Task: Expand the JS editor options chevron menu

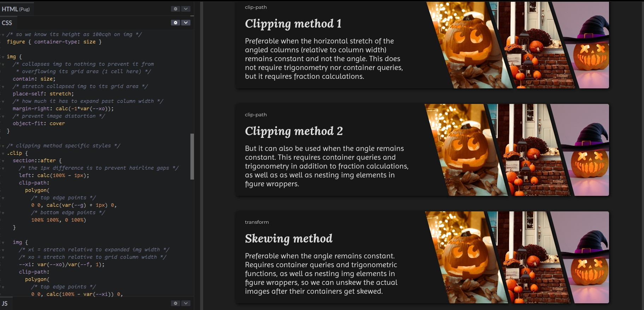Action: pyautogui.click(x=186, y=303)
